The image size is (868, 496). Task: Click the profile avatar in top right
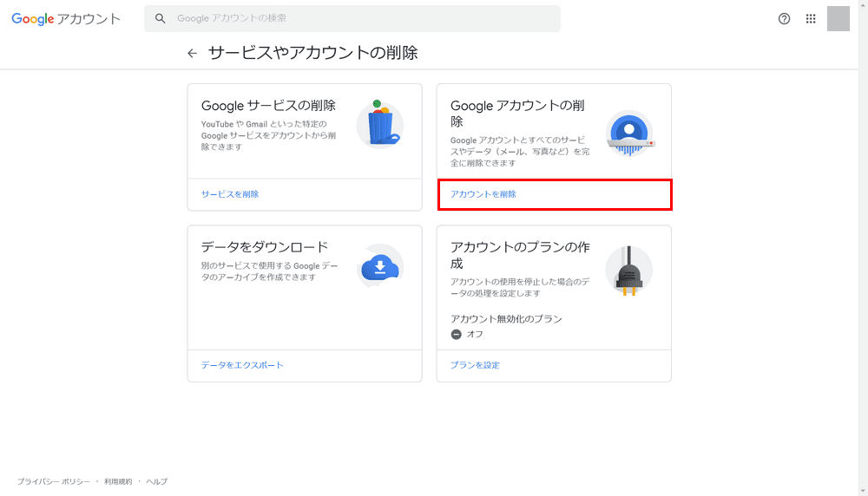(838, 19)
